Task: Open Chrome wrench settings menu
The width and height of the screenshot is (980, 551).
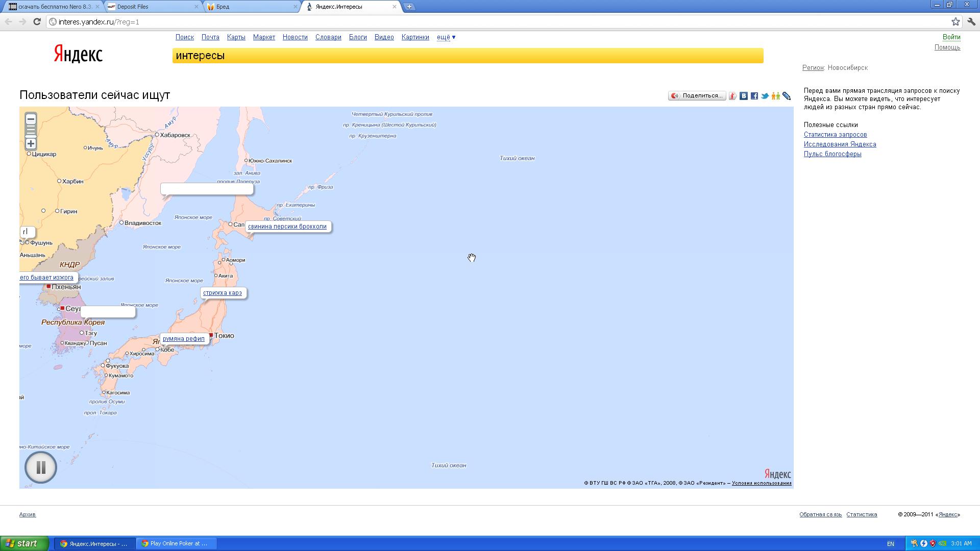Action: pyautogui.click(x=971, y=21)
